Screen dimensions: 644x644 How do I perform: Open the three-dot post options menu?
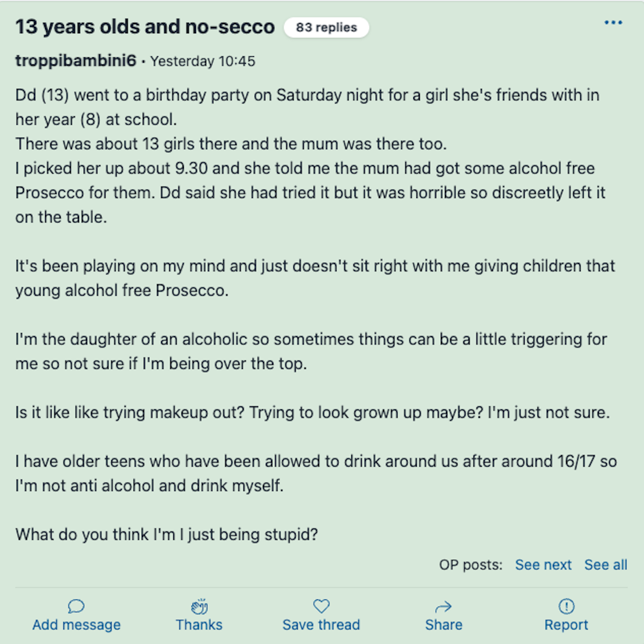[613, 23]
